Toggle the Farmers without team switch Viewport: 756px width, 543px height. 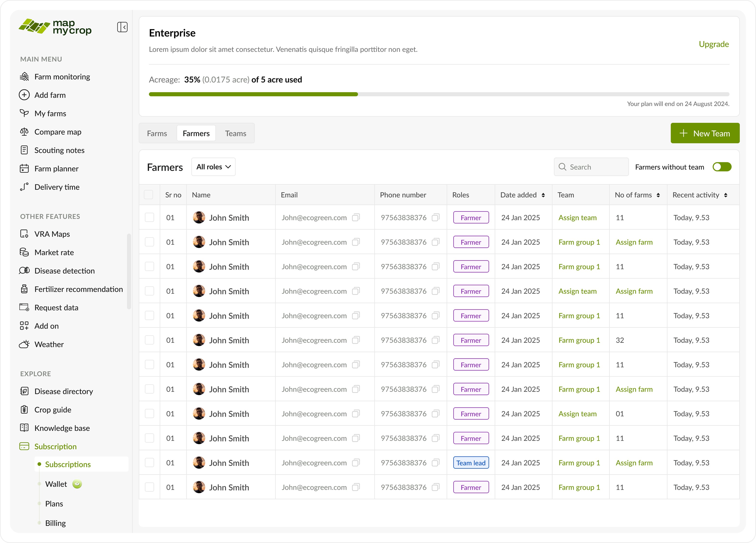point(722,167)
